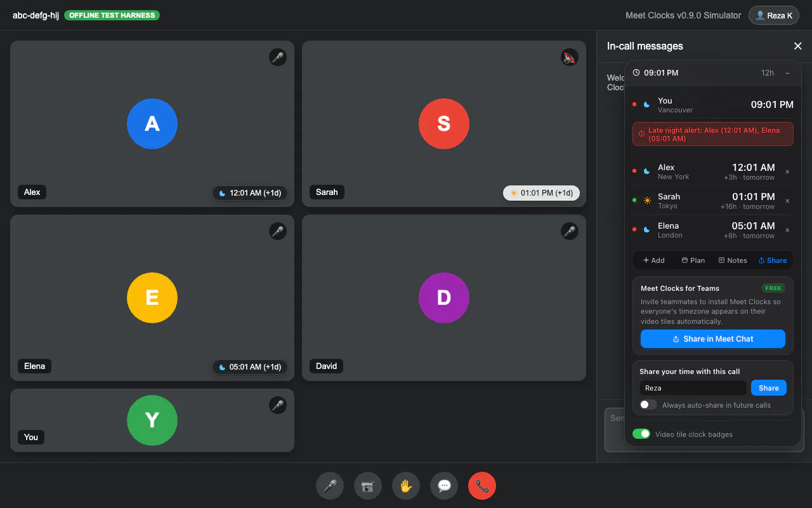Screen dimensions: 812x508
Task: Turn off camera in the call bar
Action: click(x=368, y=486)
